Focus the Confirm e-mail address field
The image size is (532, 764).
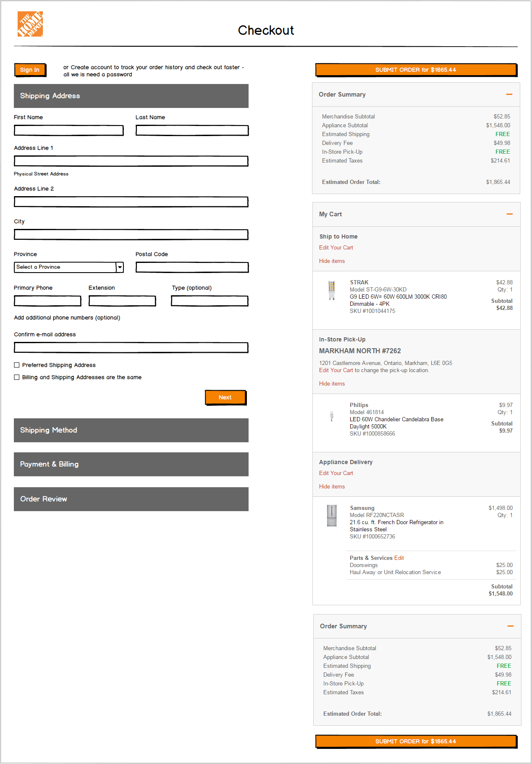point(131,348)
